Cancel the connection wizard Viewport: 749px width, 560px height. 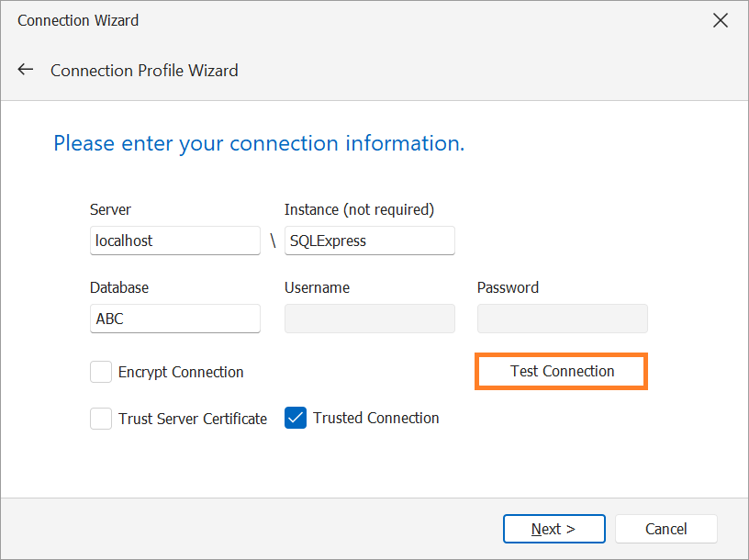point(665,529)
